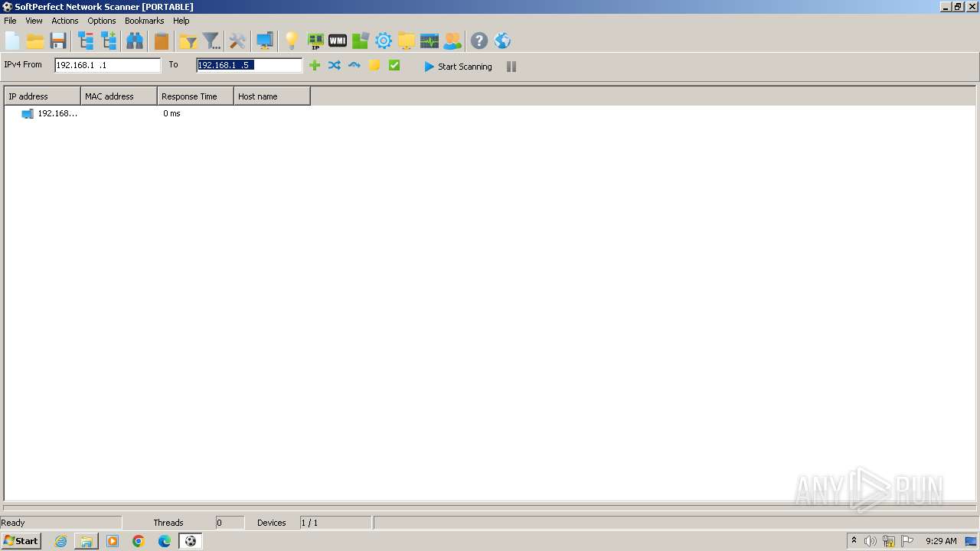The height and width of the screenshot is (551, 980).
Task: Open the Options menu
Action: [102, 21]
